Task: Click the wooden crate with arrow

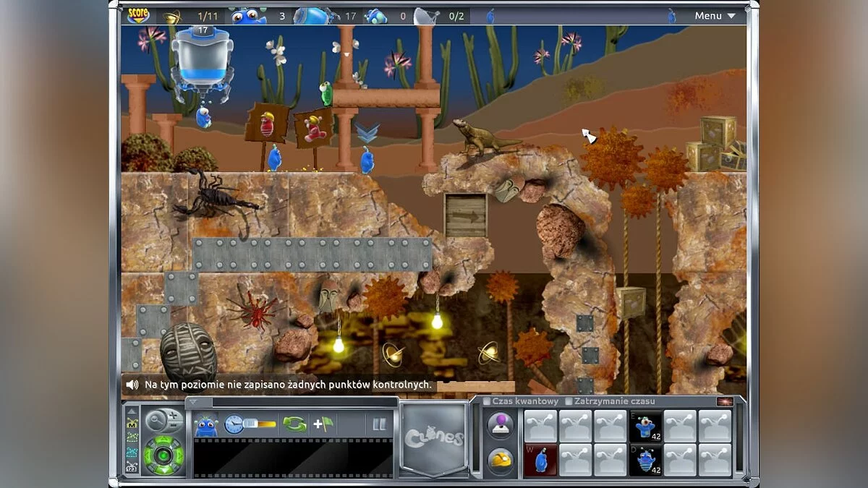Action: coord(466,215)
